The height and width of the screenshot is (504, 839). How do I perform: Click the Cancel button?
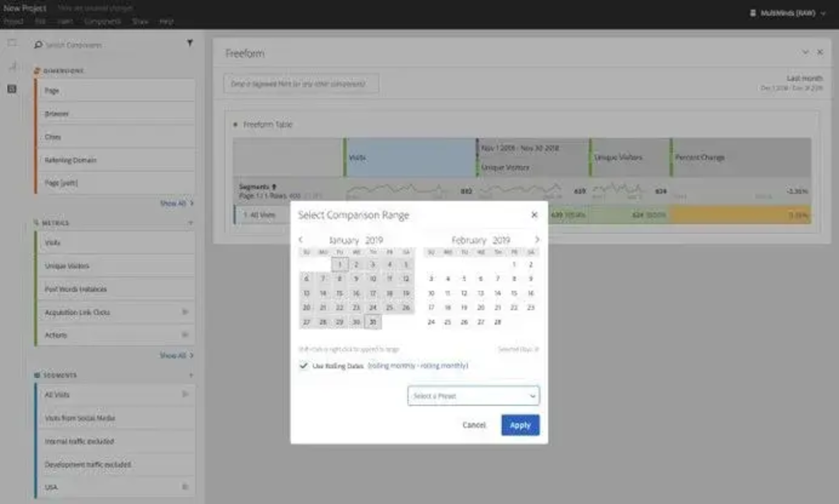pos(474,425)
